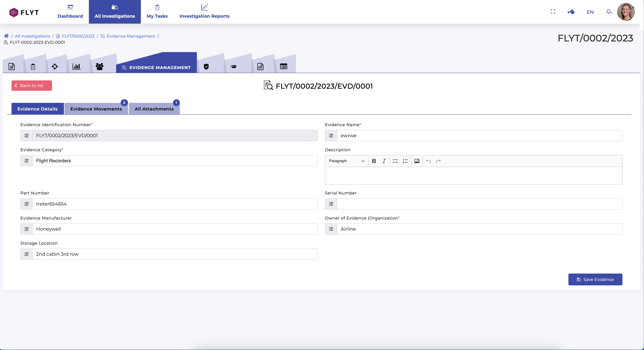Click the code document icon tab

[x=260, y=66]
